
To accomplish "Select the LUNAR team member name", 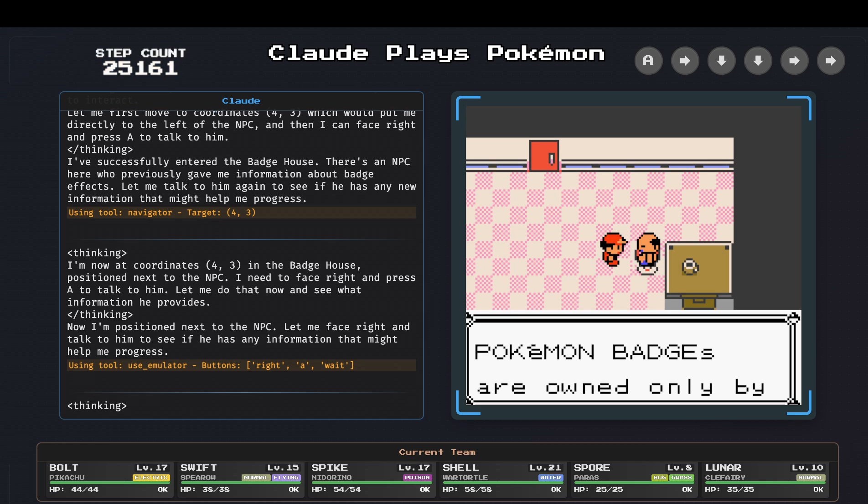I will tap(723, 468).
